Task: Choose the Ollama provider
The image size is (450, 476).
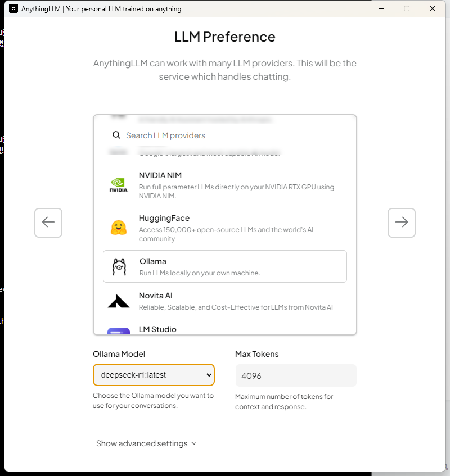Action: [225, 266]
